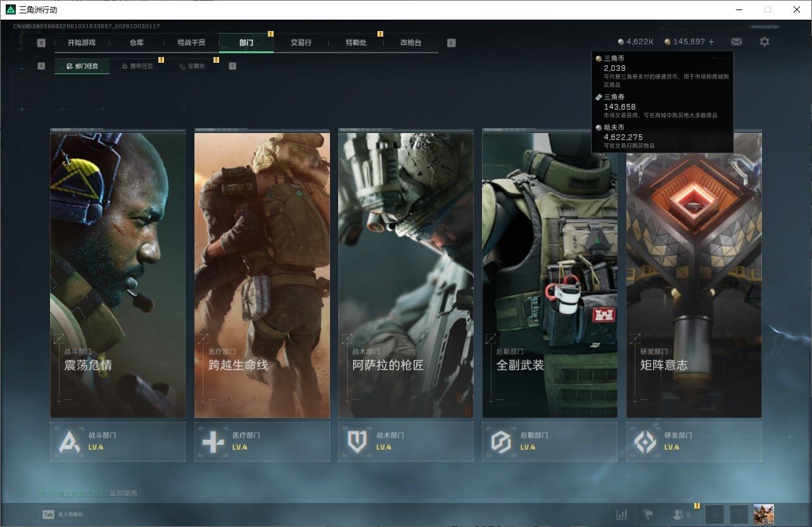The image size is (812, 527).
Task: Open the 军需处 sub-tab
Action: 192,66
